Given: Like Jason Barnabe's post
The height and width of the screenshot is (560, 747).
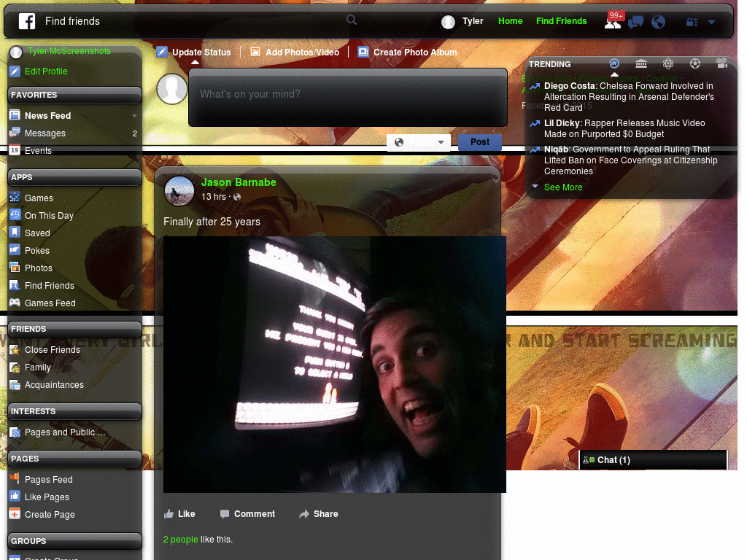Looking at the screenshot, I should (x=179, y=514).
